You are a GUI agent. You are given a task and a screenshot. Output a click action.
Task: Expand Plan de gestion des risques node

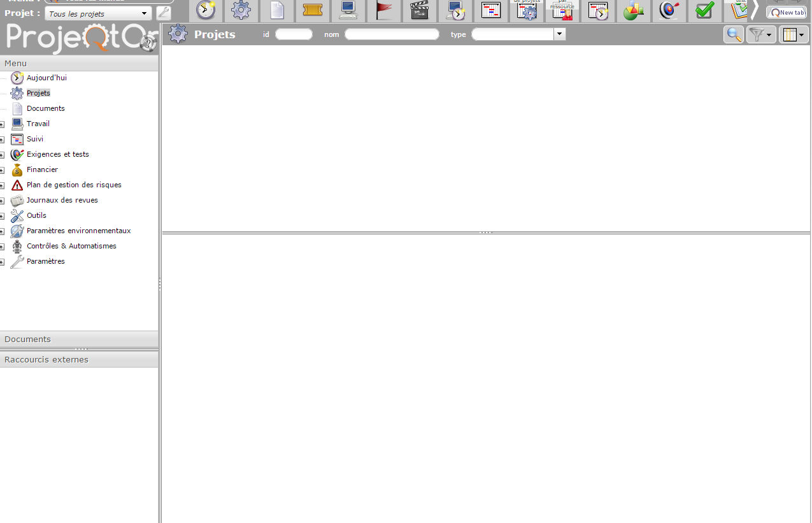[3, 185]
